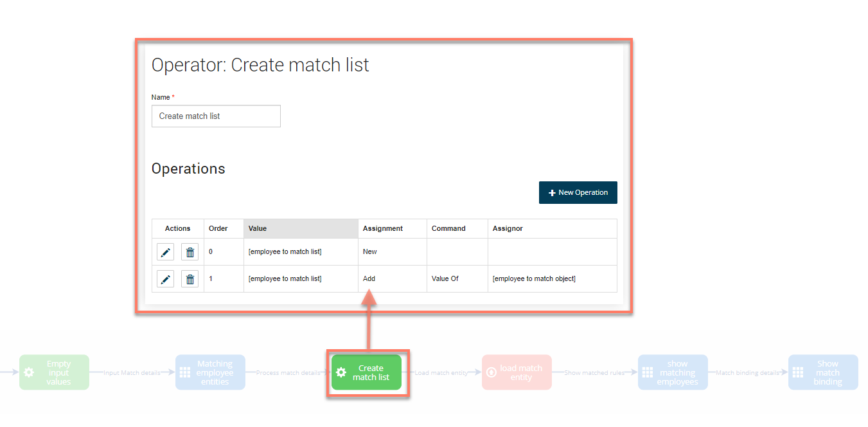Click the clock icon on load match entity node

point(492,372)
